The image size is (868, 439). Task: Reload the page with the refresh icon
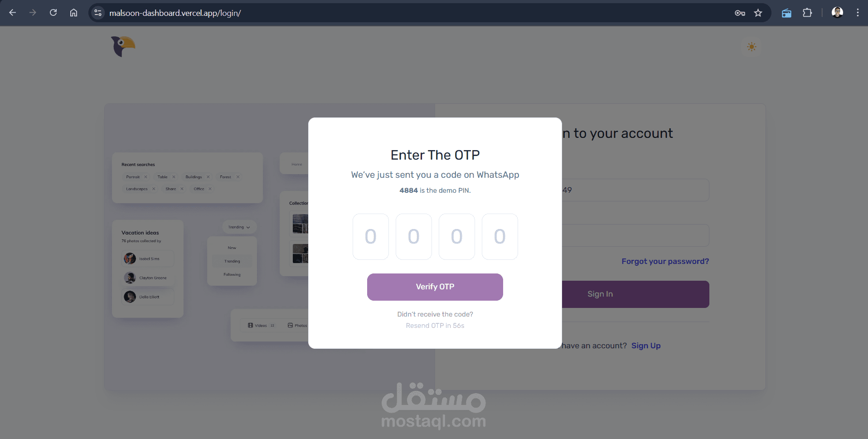pyautogui.click(x=53, y=13)
